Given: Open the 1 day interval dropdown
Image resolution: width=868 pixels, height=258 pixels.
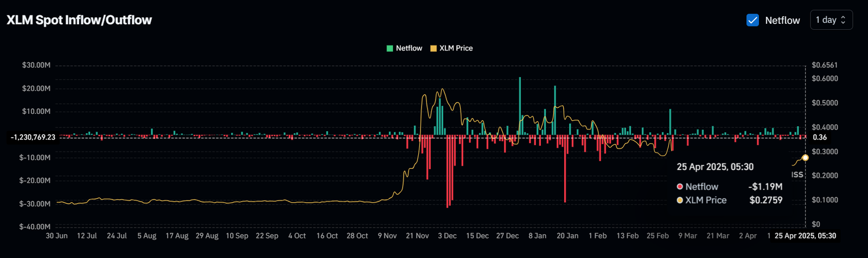Looking at the screenshot, I should 831,20.
